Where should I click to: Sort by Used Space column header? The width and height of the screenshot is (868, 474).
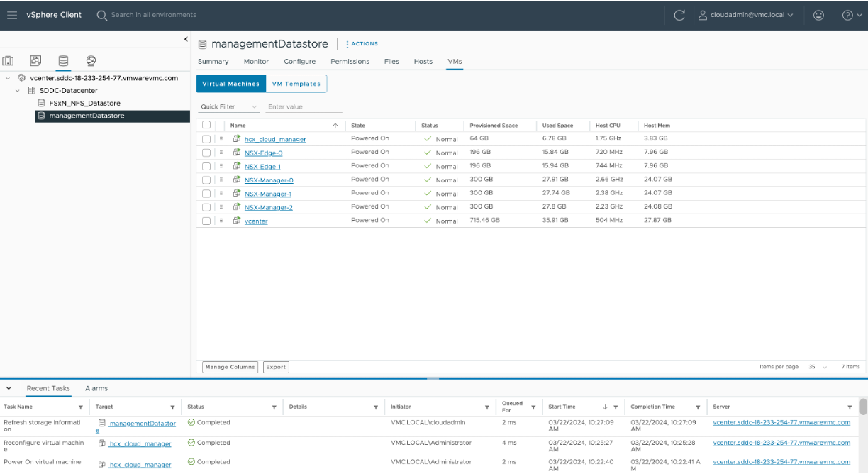pos(557,126)
